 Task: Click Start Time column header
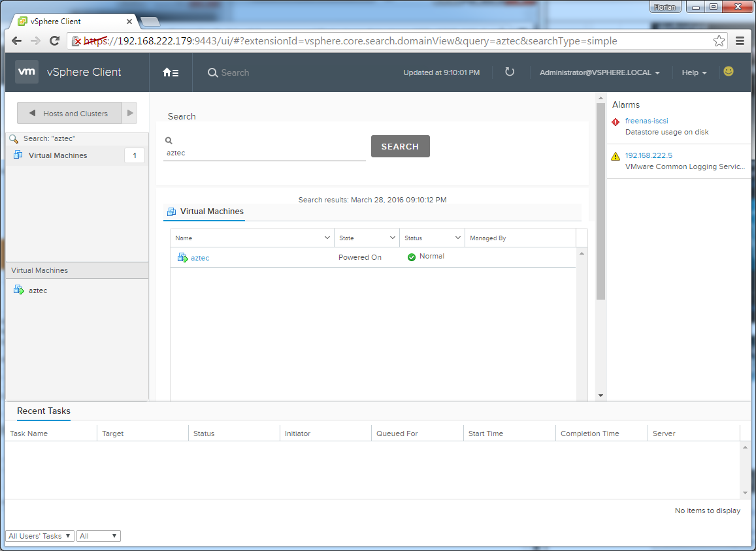pos(509,433)
